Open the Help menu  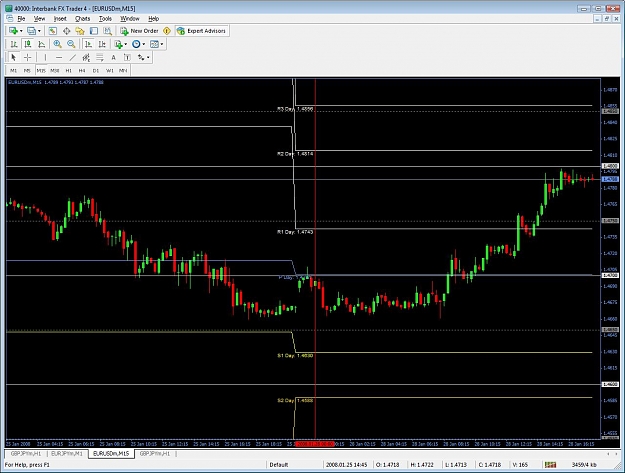click(153, 18)
